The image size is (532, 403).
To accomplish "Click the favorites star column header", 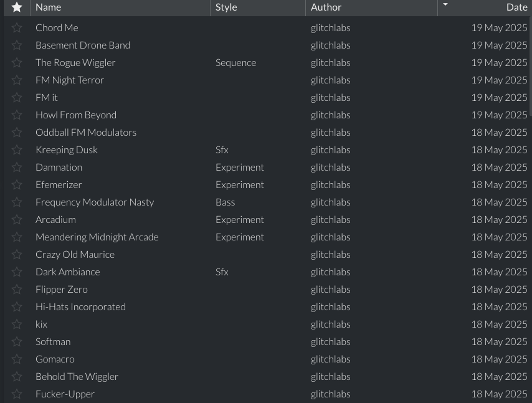I will 17,7.
